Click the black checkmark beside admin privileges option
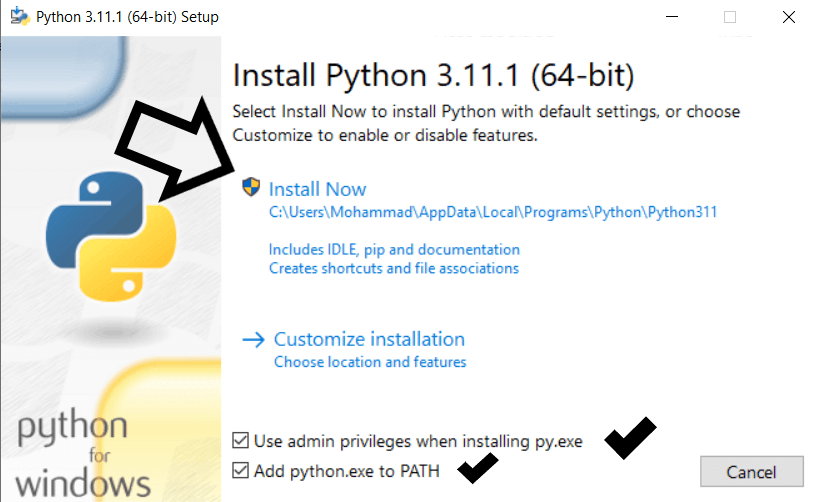Screen dimensions: 817x502 pyautogui.click(x=630, y=438)
